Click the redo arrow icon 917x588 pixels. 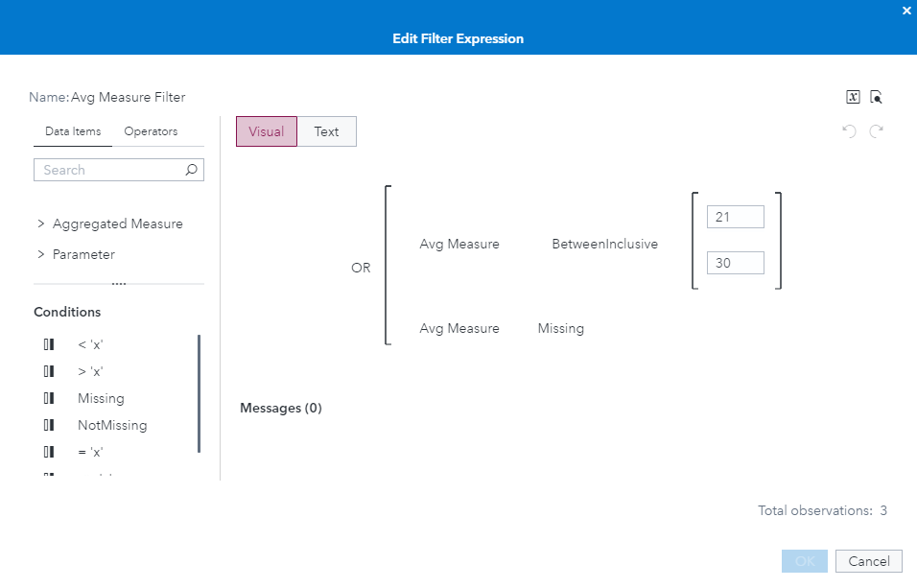(876, 131)
